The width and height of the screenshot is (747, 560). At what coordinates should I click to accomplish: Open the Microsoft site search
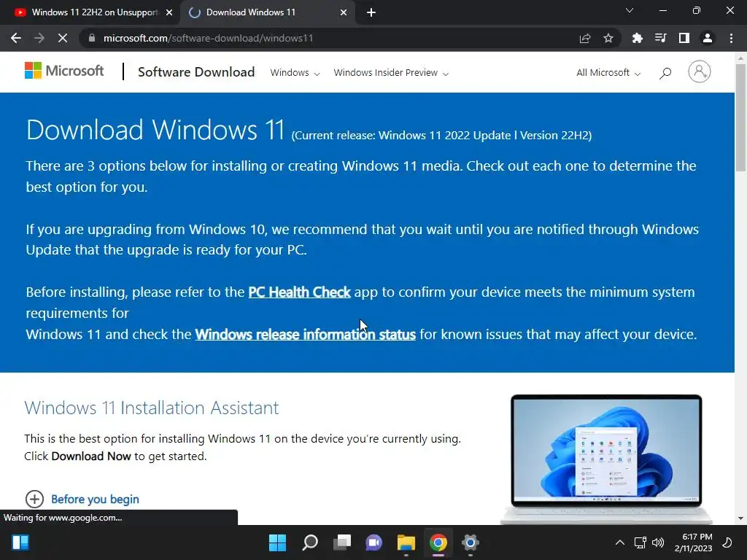665,73
